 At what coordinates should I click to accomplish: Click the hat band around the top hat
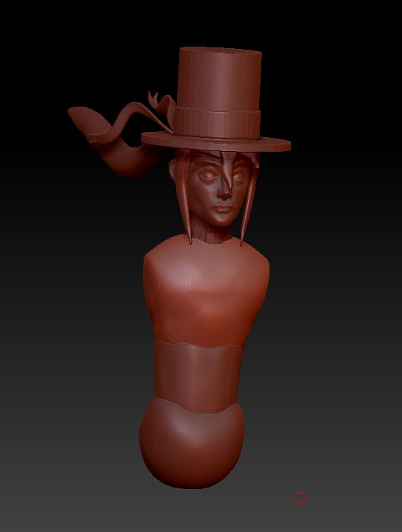click(216, 123)
